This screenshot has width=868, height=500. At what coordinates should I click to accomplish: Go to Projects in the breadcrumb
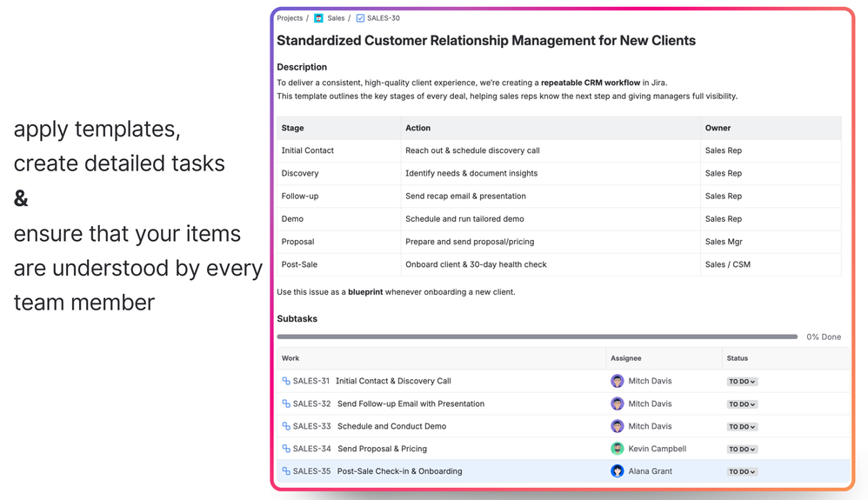coord(290,18)
